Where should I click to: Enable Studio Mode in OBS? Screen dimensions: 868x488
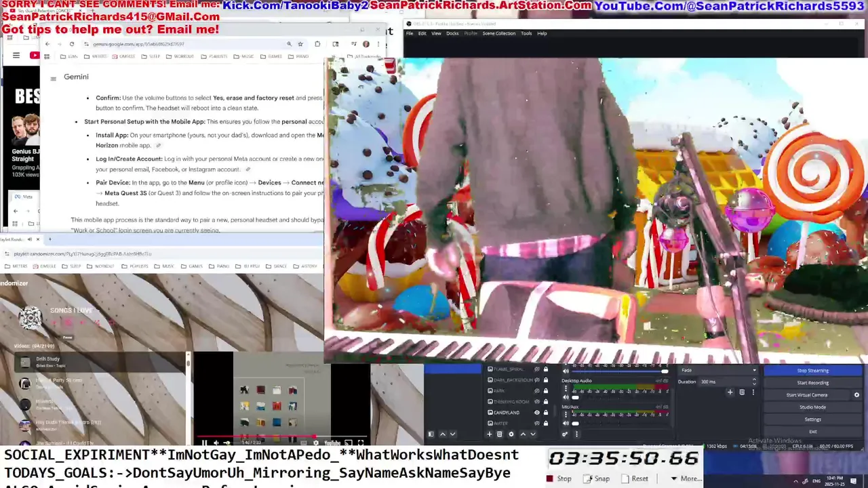pyautogui.click(x=812, y=407)
